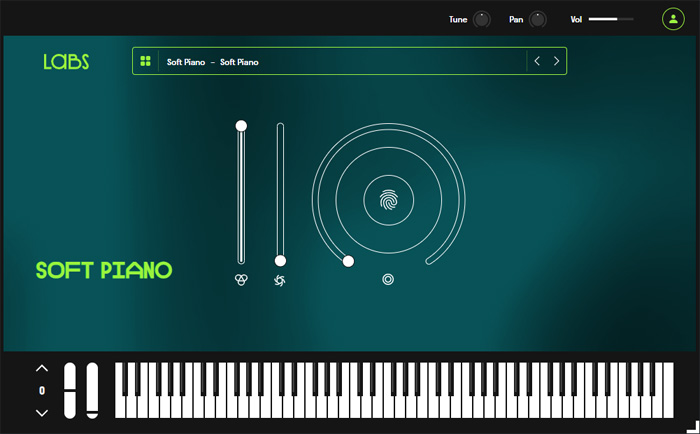Screen dimensions: 700x434
Task: Click the pitch bend wheel
Action: [x=70, y=391]
